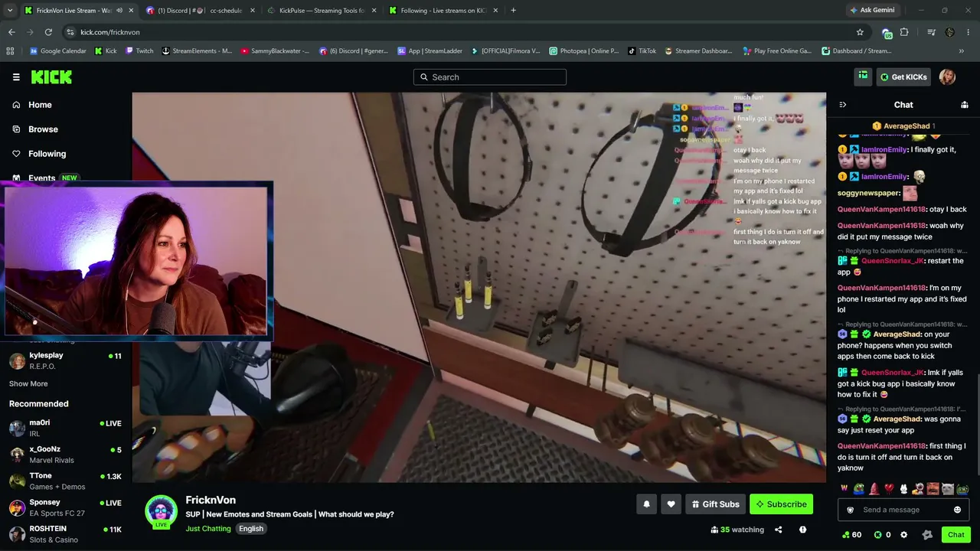Open kylesplay followed channel
This screenshot has height=551, width=980.
click(x=66, y=360)
